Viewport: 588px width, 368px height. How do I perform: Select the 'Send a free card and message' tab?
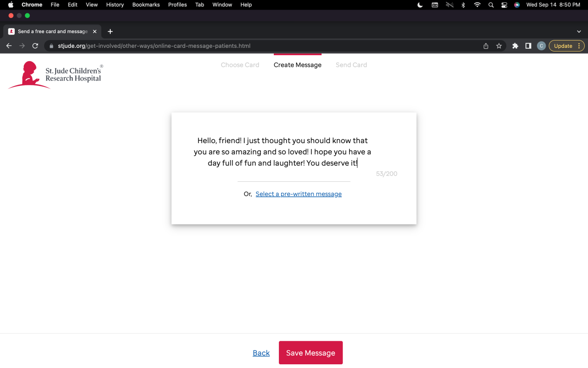tap(52, 31)
